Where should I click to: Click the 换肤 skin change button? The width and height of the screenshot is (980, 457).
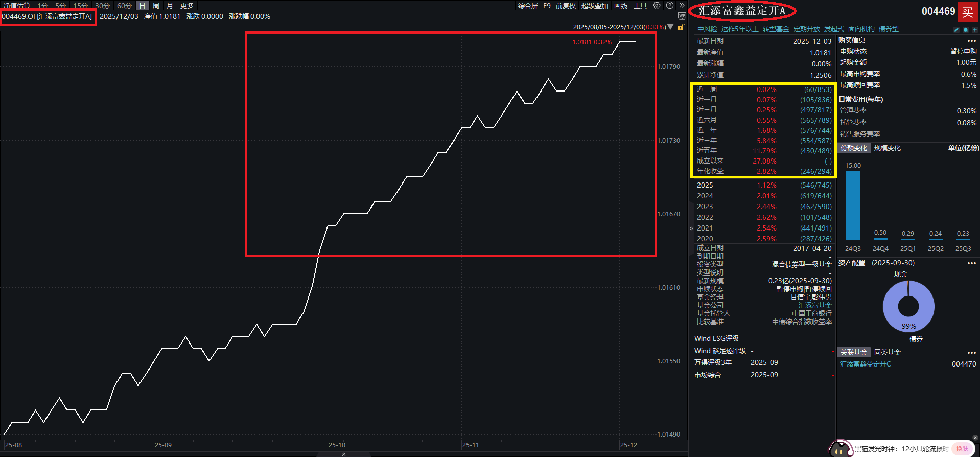[x=963, y=449]
